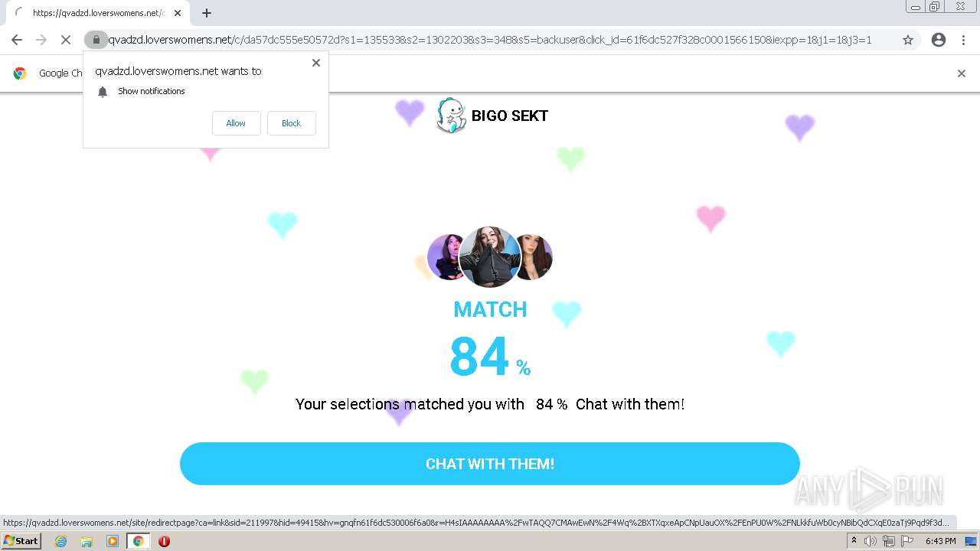Click the address bar URL
980x551 pixels.
pos(490,40)
